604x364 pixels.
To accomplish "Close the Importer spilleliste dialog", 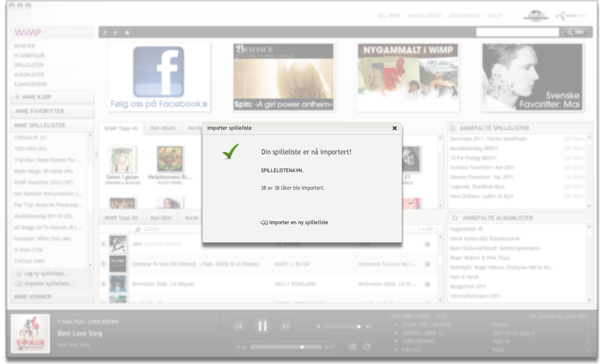I will 394,128.
